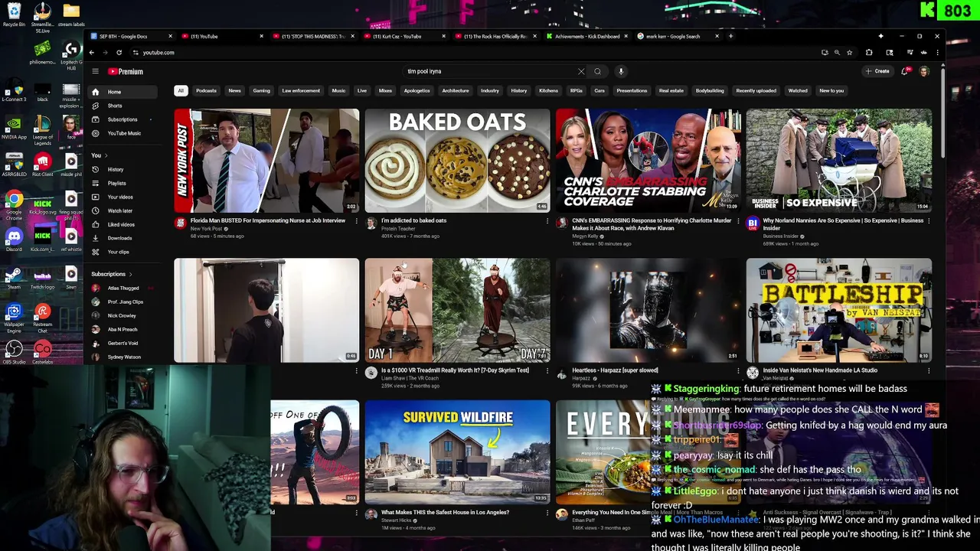Expand Subscriptions section in sidebar

(130, 274)
